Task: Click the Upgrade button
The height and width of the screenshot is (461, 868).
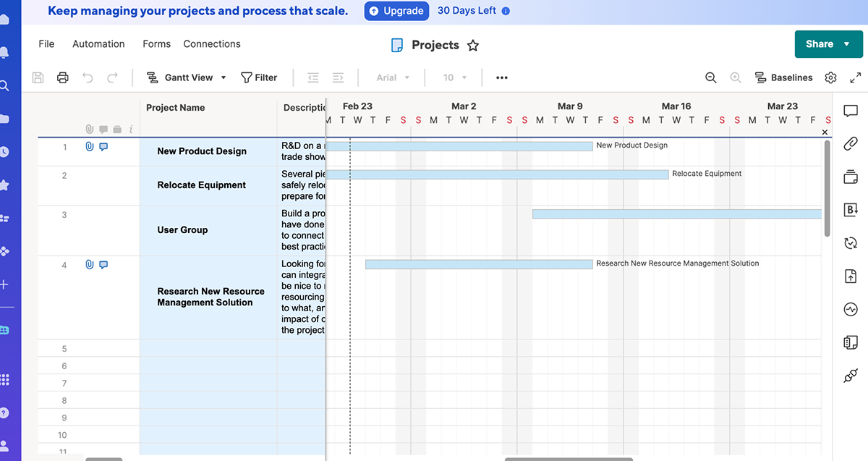Action: 396,11
